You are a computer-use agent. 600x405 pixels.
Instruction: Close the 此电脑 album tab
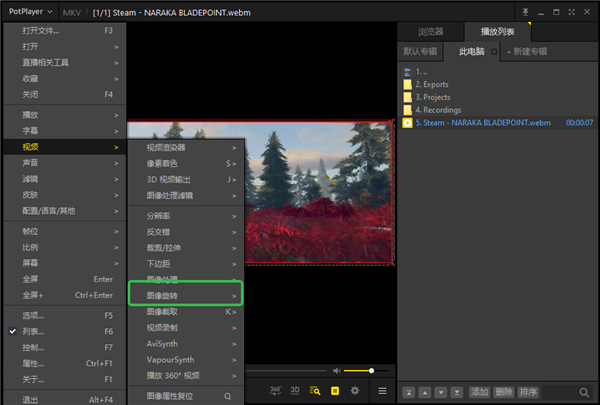pos(493,50)
